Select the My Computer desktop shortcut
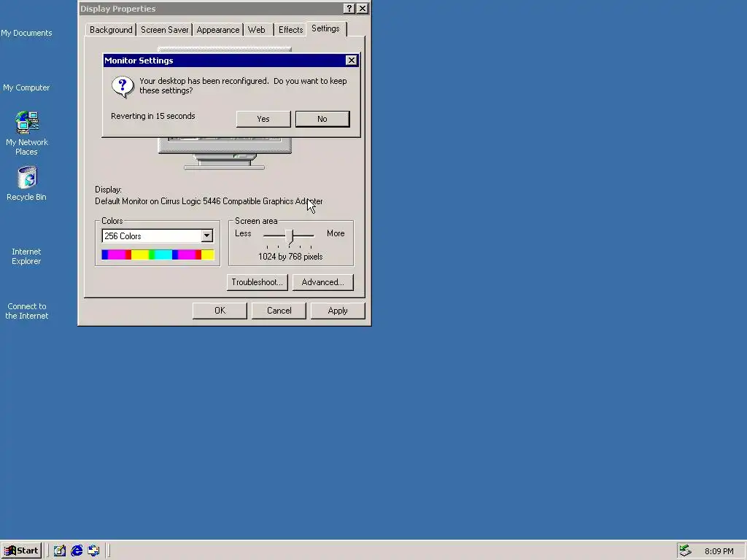This screenshot has height=560, width=747. pyautogui.click(x=26, y=87)
